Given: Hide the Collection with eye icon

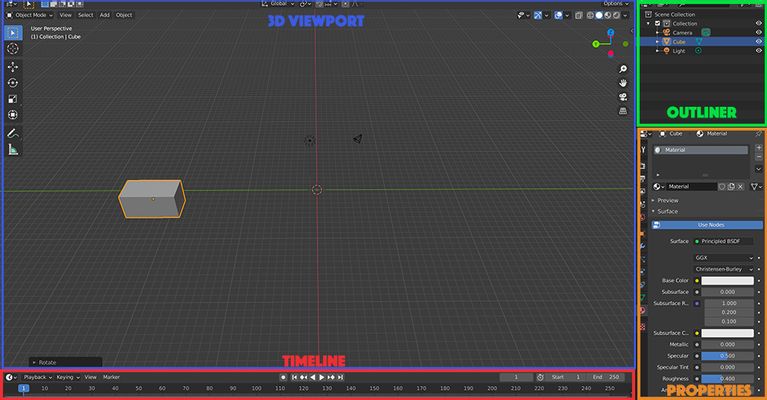Looking at the screenshot, I should pos(759,23).
